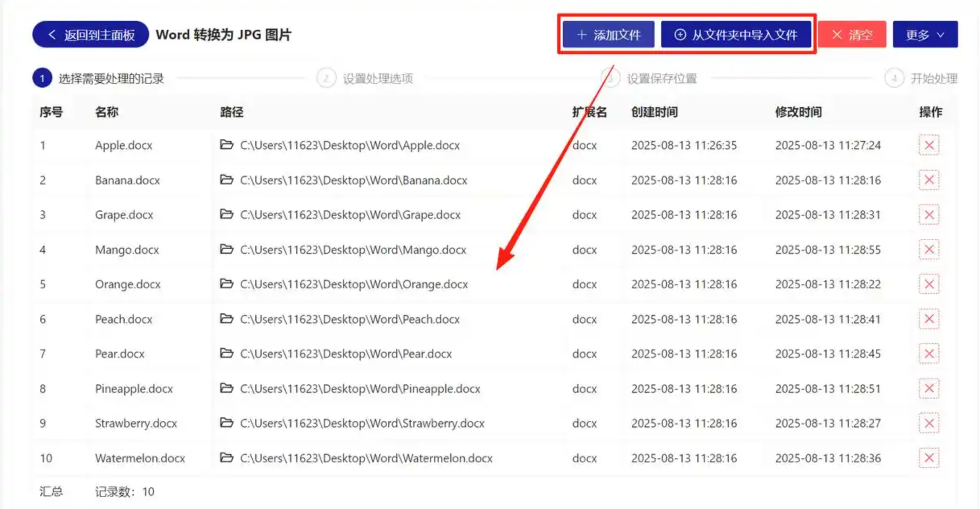
Task: Go to step 2 设置处理选项
Action: 377,79
